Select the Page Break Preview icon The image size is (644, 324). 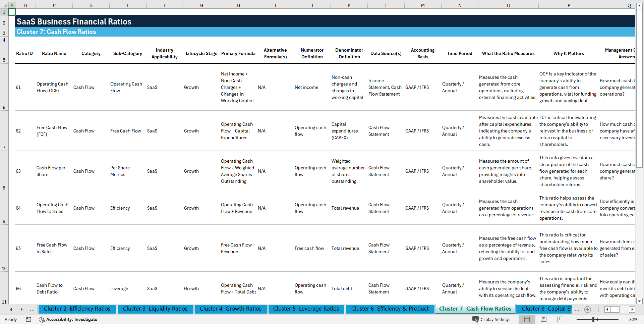coord(560,319)
